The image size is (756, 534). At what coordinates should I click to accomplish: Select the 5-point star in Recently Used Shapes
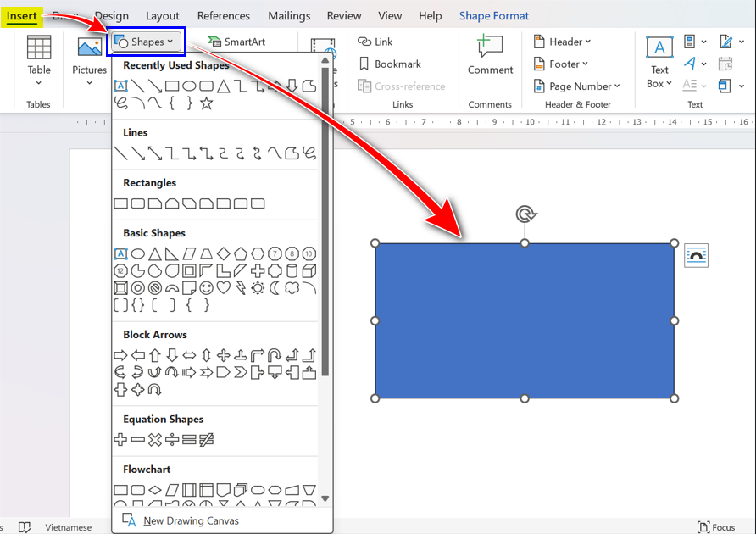pos(206,103)
